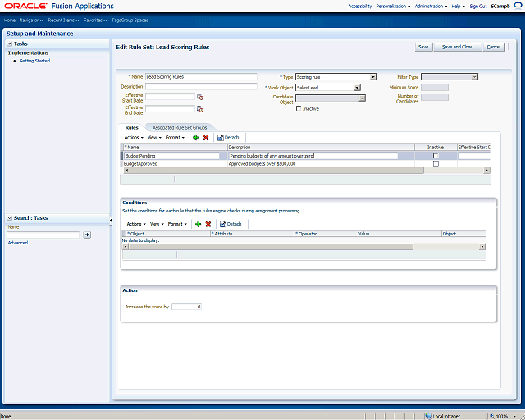Open the Recent Items menu
This screenshot has width=525, height=420.
63,20
